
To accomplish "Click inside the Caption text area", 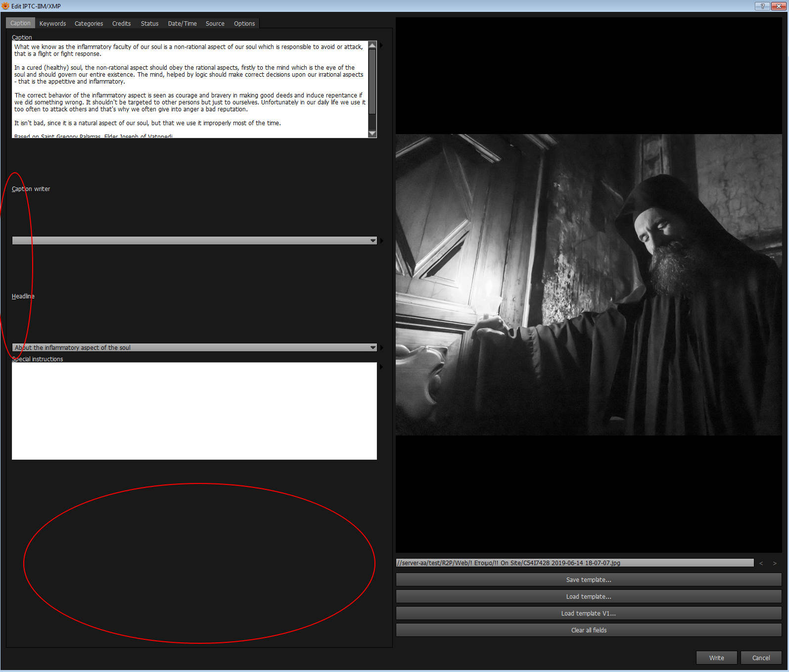I will click(x=190, y=89).
